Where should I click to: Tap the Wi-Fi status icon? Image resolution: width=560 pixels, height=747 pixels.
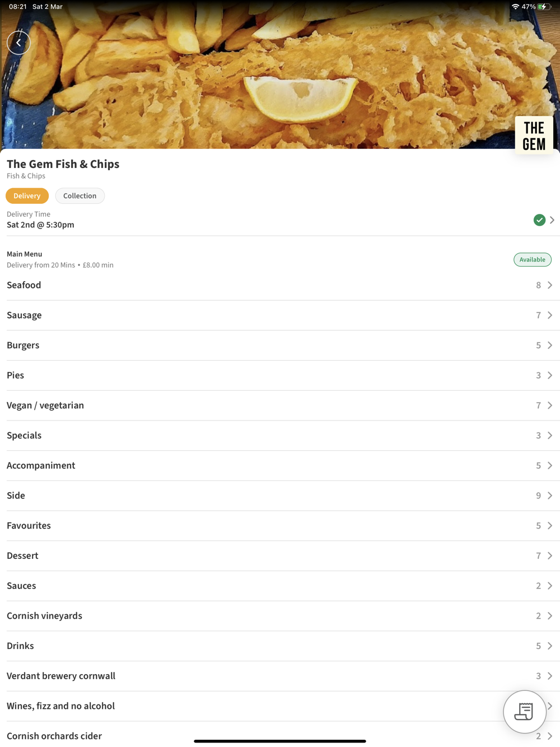pos(515,7)
